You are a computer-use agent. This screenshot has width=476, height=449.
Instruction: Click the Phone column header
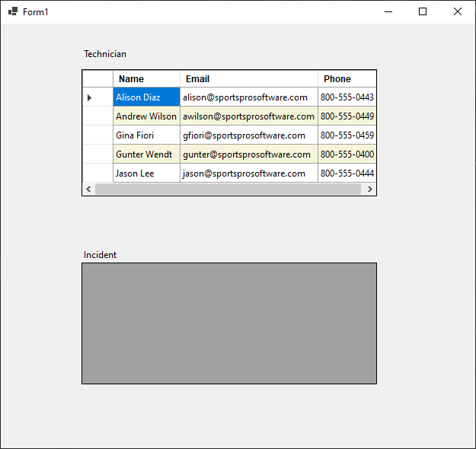tap(347, 79)
